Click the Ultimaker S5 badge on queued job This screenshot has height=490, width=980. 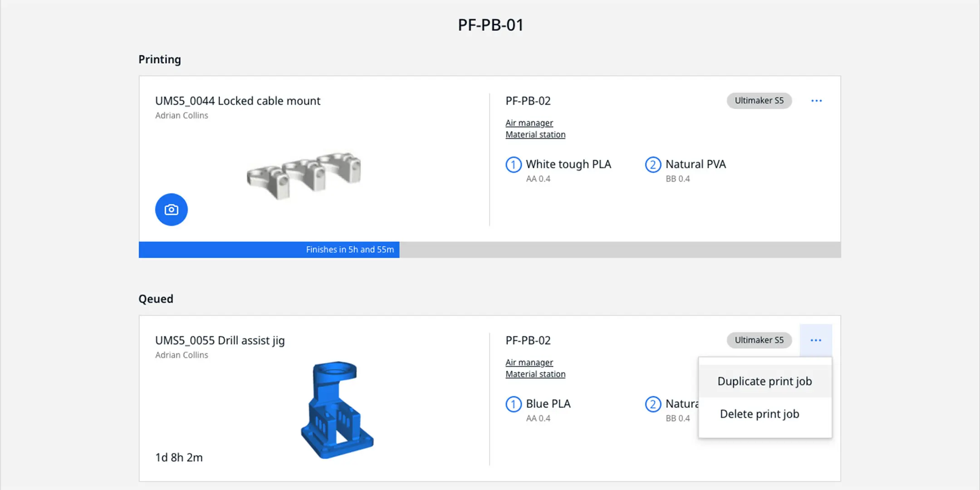[759, 340]
